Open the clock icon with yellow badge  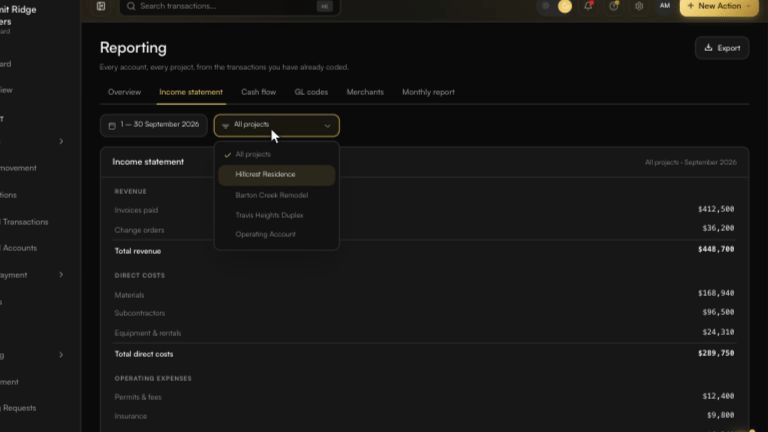click(614, 6)
